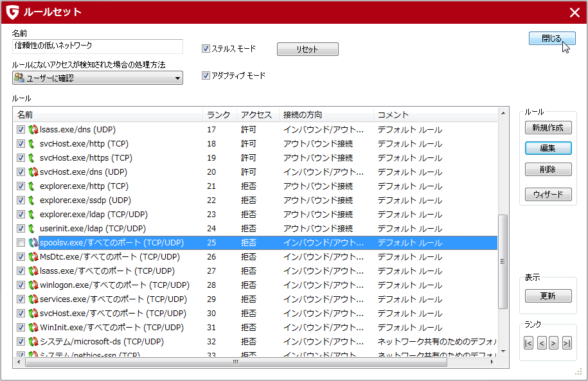Uncheck the explorer.exe/ssdp (UDP) rule
This screenshot has height=381, width=588.
click(21, 200)
